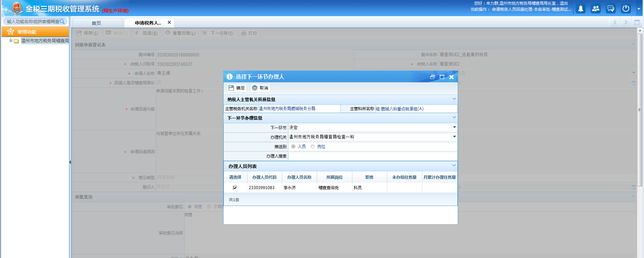Click the 办理人搜索 input field
The width and height of the screenshot is (644, 258).
click(x=373, y=156)
